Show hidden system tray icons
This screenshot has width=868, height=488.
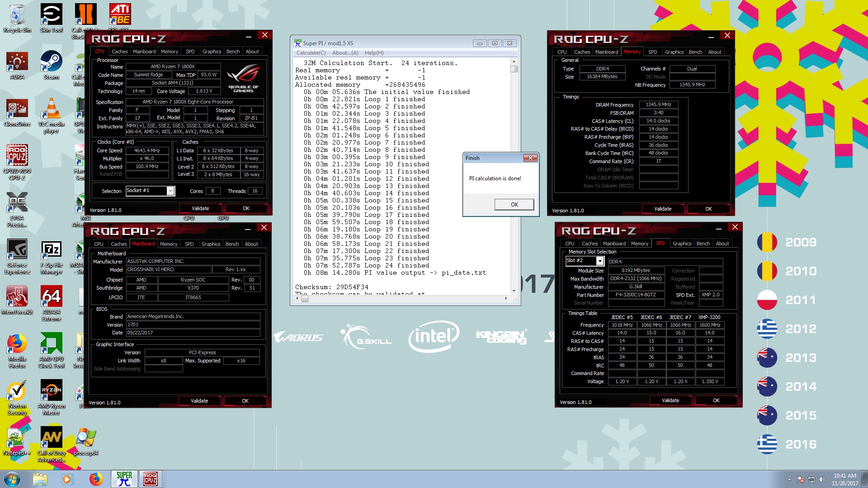[x=789, y=479]
